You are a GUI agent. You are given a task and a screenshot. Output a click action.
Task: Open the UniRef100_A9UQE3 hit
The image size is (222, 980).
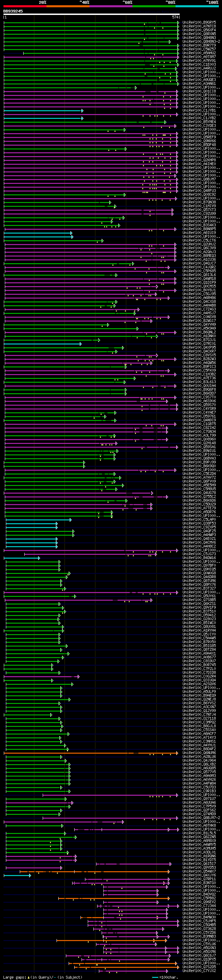(x=199, y=80)
